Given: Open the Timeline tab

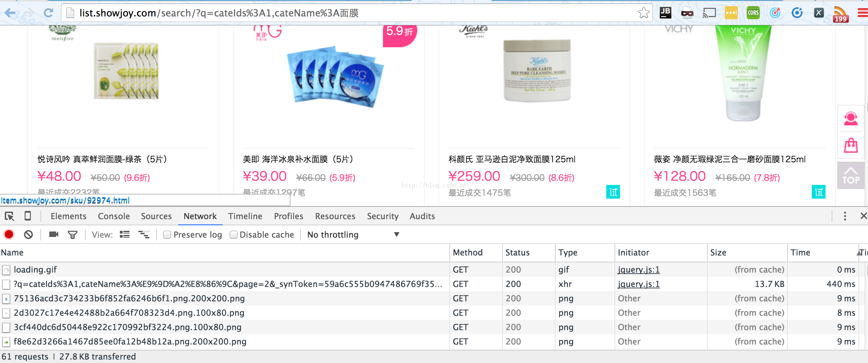Looking at the screenshot, I should 245,216.
